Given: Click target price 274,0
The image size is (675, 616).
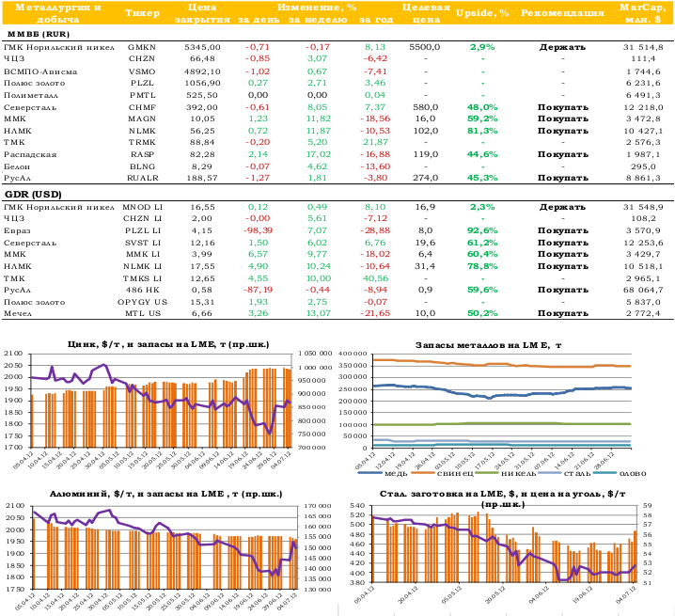Looking at the screenshot, I should point(425,178).
